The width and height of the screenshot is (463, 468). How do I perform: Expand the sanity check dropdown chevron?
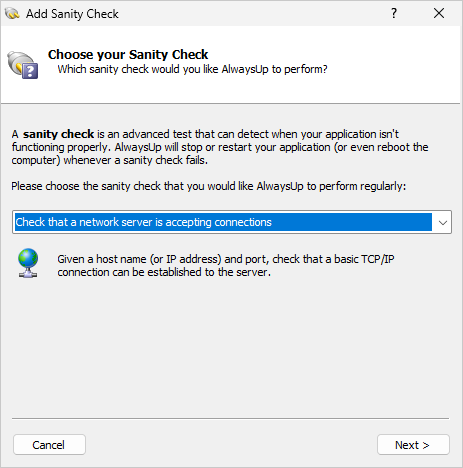(442, 222)
